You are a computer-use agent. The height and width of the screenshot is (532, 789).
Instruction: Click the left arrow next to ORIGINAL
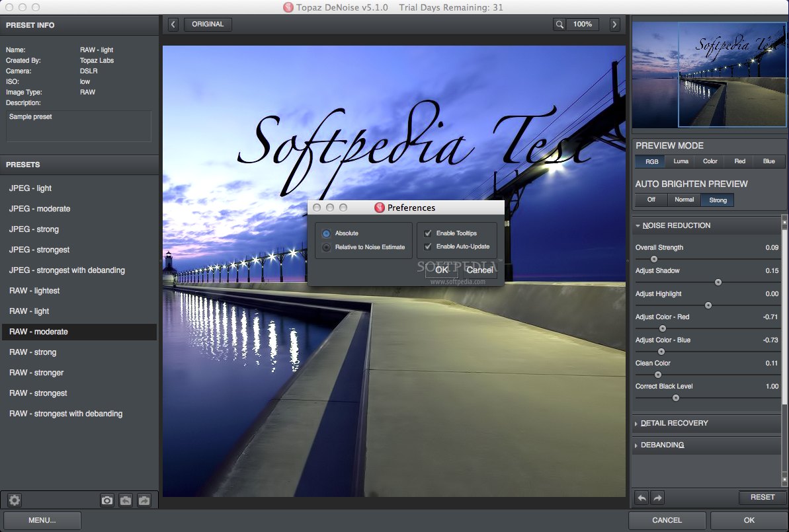pyautogui.click(x=173, y=24)
